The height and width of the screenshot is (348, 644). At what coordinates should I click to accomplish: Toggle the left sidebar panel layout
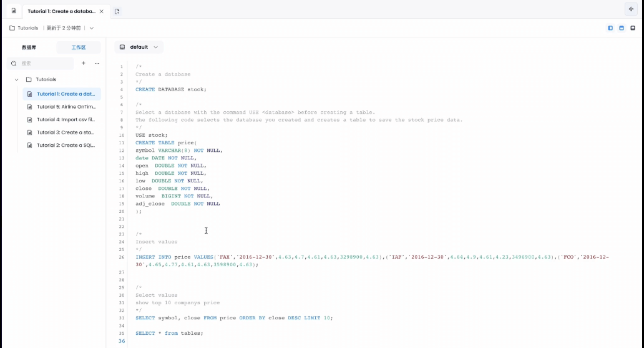click(610, 28)
